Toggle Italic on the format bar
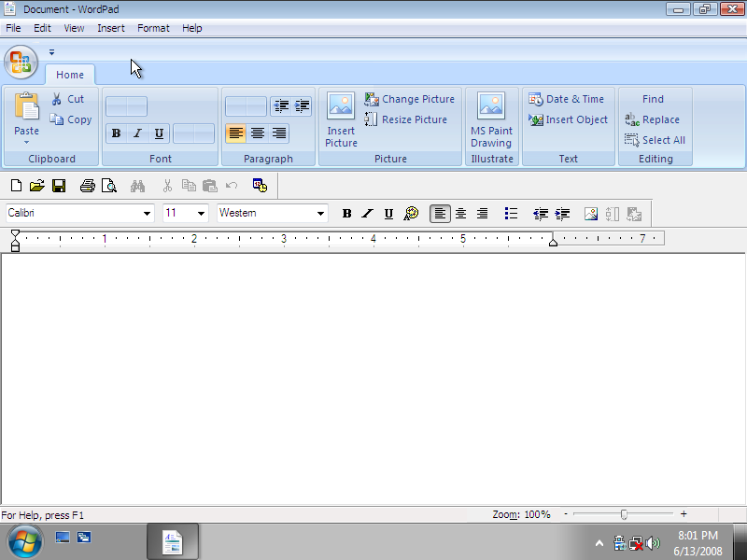Screen dimensions: 747x560 click(x=367, y=214)
